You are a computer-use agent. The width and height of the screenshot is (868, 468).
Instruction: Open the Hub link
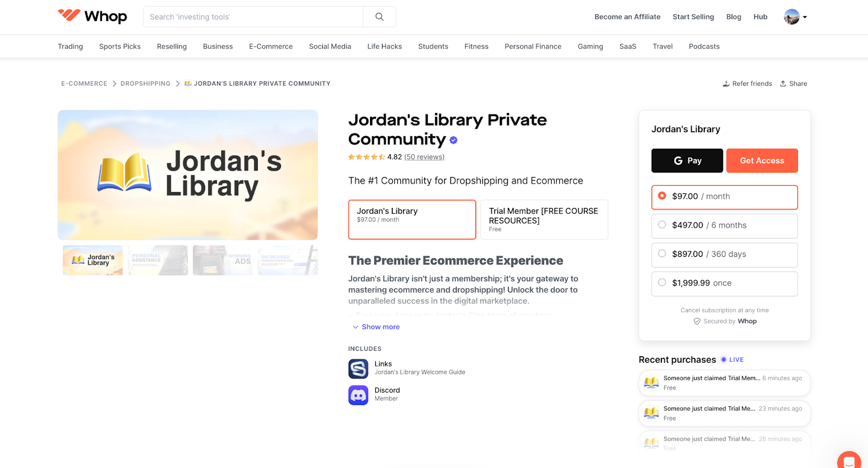(761, 17)
